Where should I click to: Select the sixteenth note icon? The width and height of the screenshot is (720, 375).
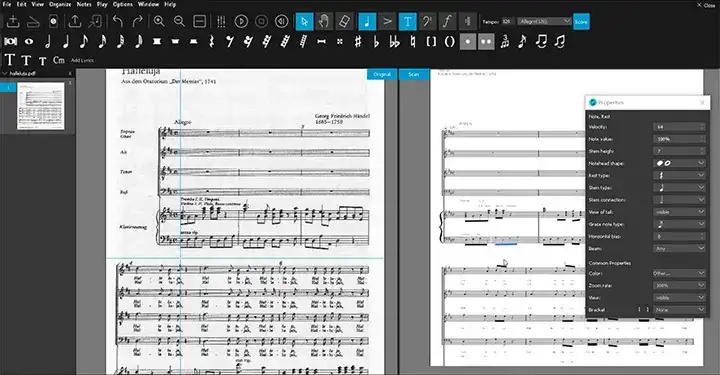[102, 42]
